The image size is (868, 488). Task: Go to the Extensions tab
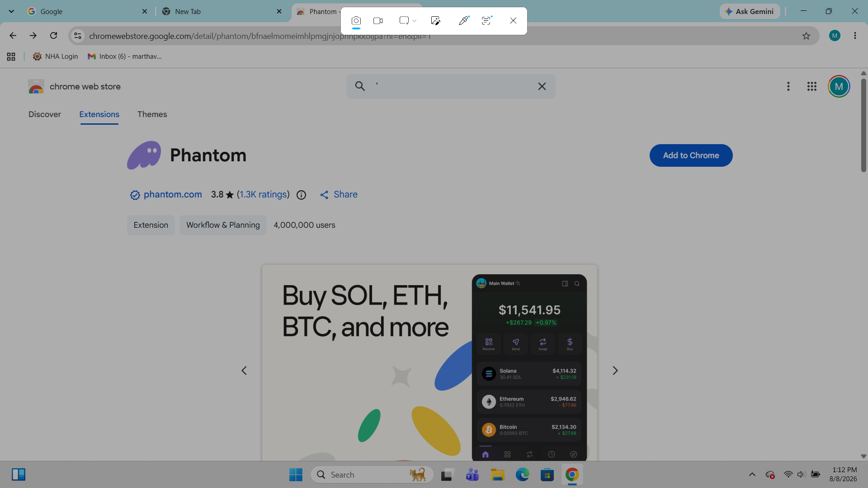click(99, 114)
